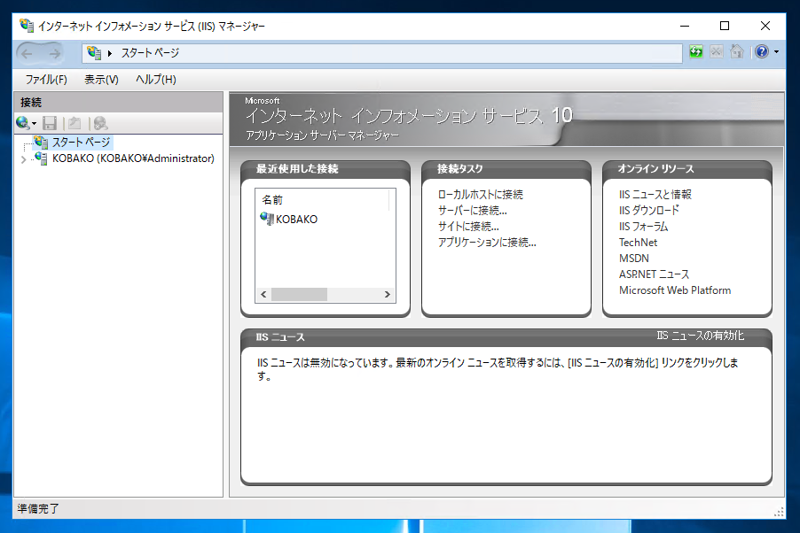Click the back navigation arrow

tap(28, 53)
